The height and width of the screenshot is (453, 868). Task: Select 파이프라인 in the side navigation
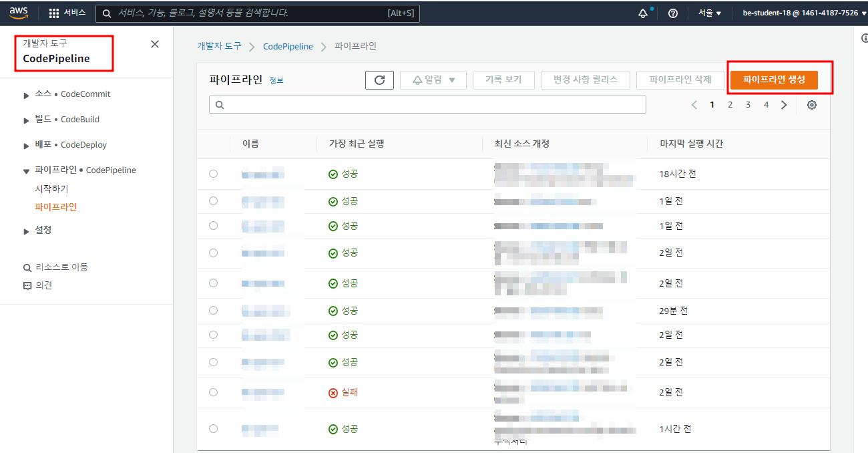click(x=55, y=207)
